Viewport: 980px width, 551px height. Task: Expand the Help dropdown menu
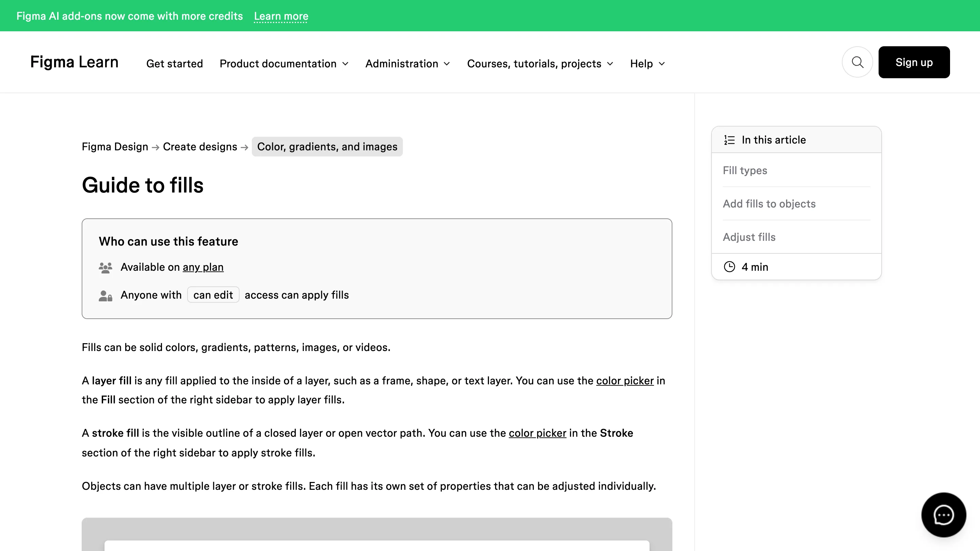point(647,64)
